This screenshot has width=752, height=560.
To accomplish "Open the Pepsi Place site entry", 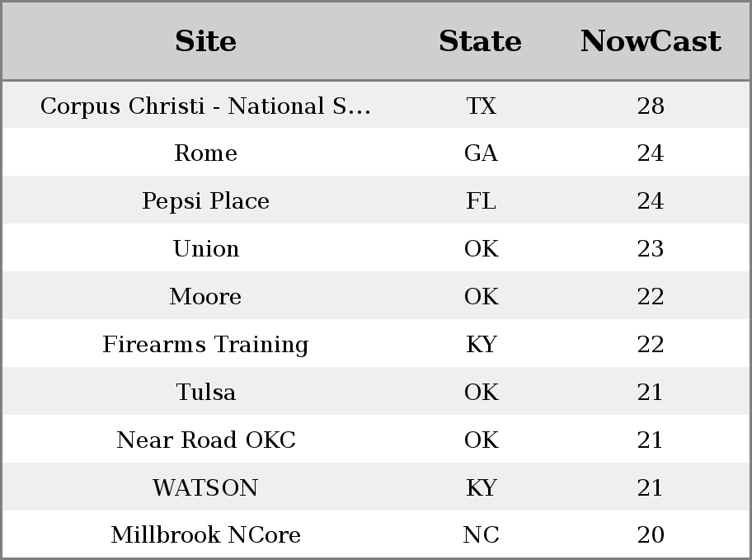I will pyautogui.click(x=205, y=200).
